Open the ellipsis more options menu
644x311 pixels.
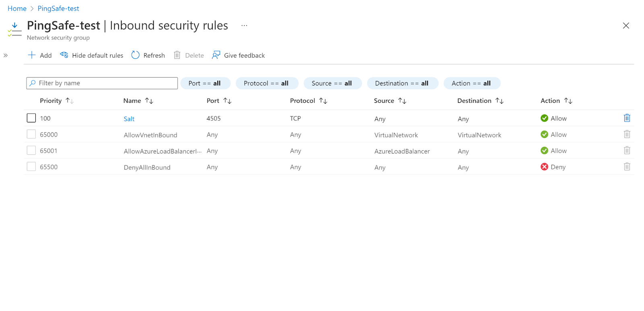tap(244, 25)
